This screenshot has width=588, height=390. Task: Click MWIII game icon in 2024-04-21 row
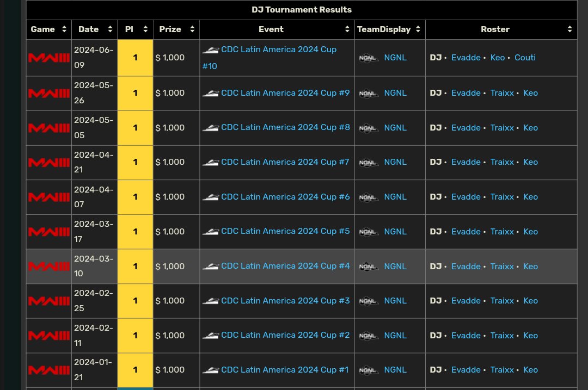click(49, 162)
